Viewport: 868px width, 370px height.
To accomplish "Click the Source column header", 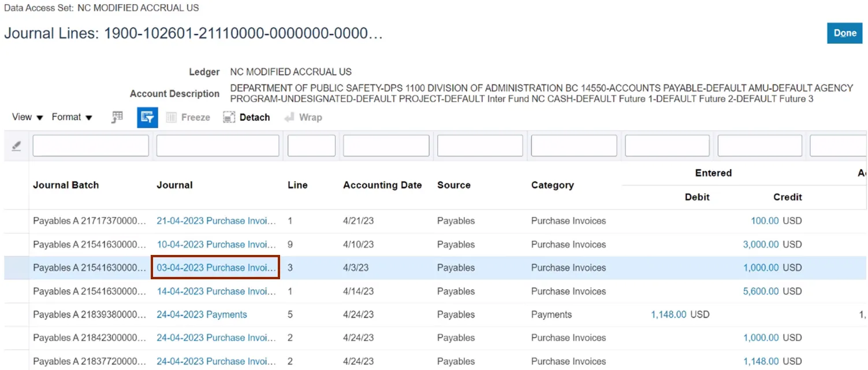I will (x=453, y=185).
